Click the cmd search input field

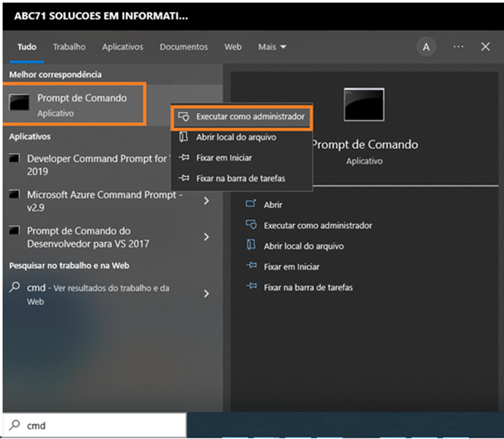click(x=95, y=425)
